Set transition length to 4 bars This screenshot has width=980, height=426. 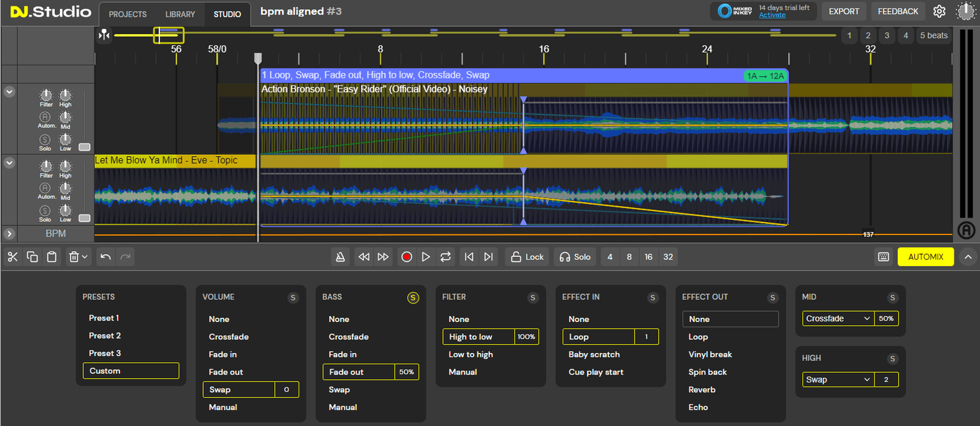pos(610,257)
